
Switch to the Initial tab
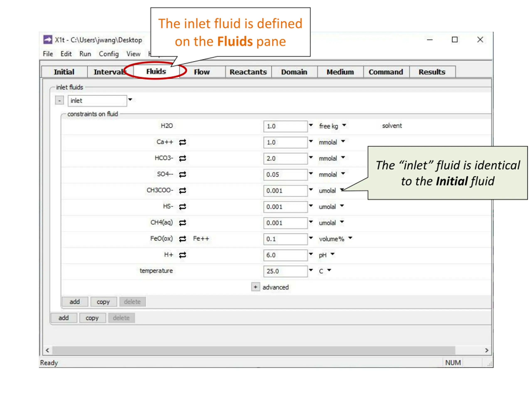[x=64, y=72]
